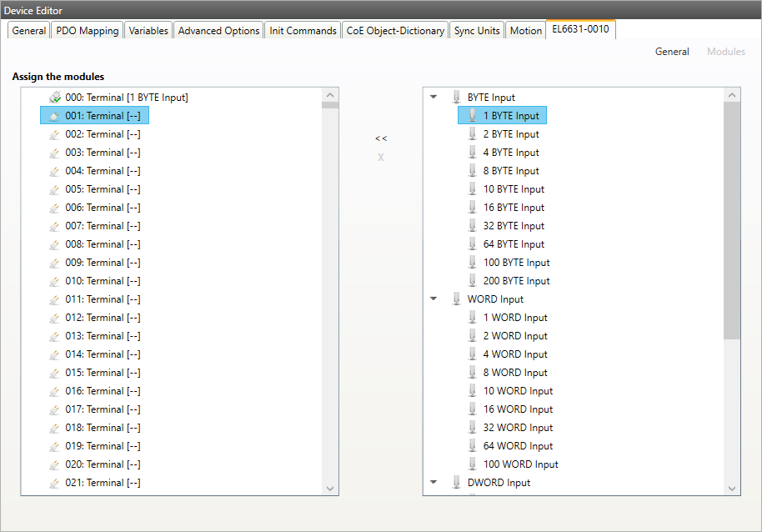Image resolution: width=762 pixels, height=532 pixels.
Task: Open the PDO Mapping tab
Action: click(87, 31)
